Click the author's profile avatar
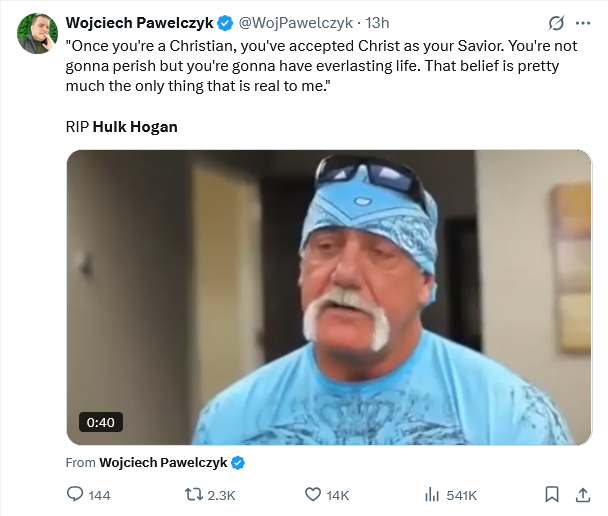Image resolution: width=608 pixels, height=516 pixels. click(37, 34)
